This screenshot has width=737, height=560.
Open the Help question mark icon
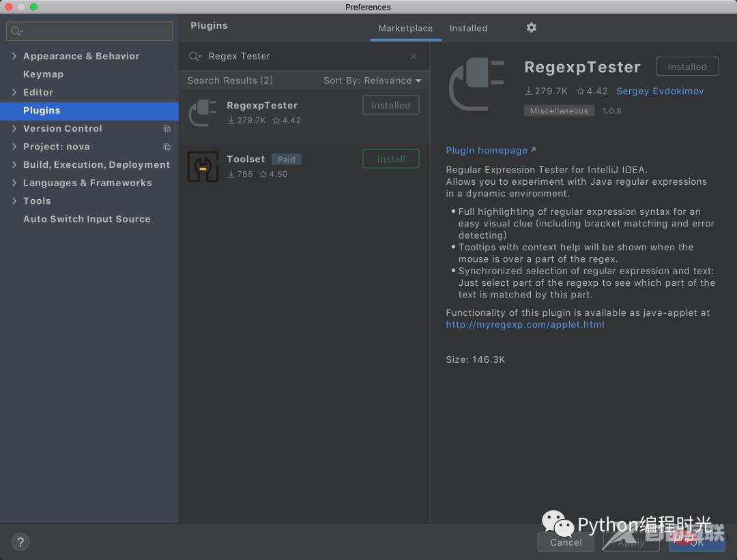coord(20,542)
